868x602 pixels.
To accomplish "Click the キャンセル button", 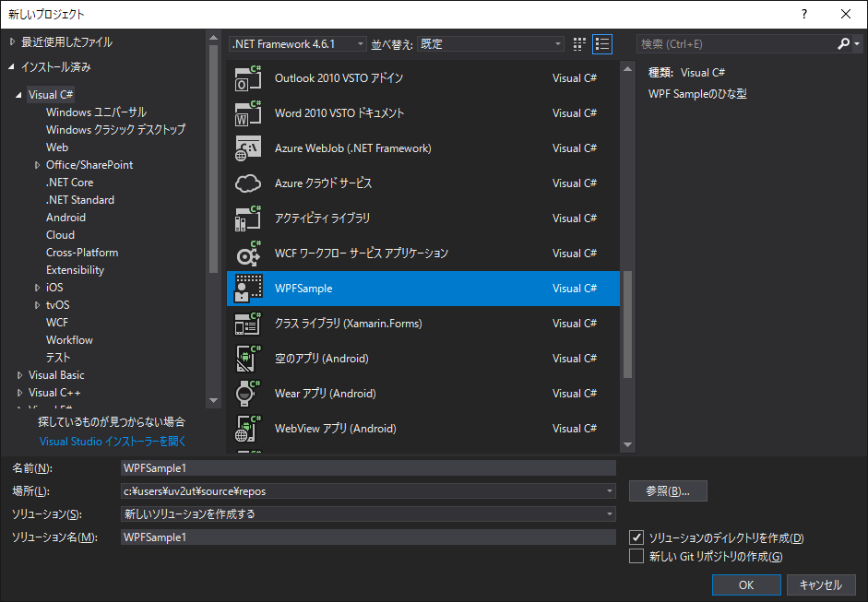I will (821, 584).
